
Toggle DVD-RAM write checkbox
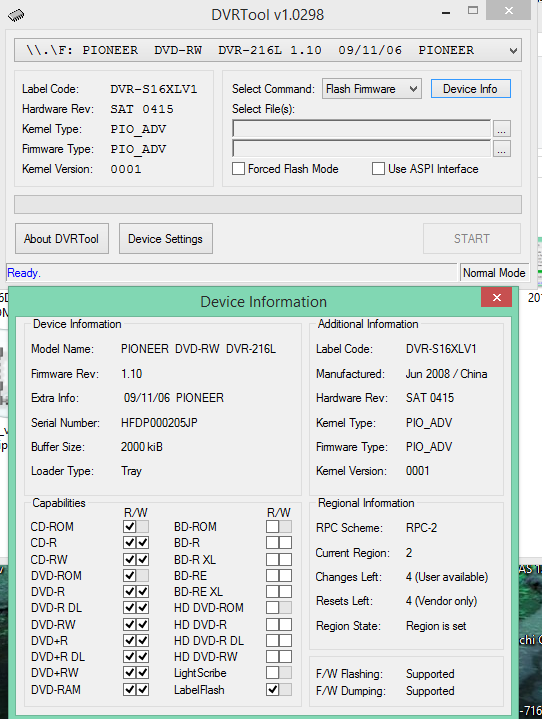coord(143,690)
